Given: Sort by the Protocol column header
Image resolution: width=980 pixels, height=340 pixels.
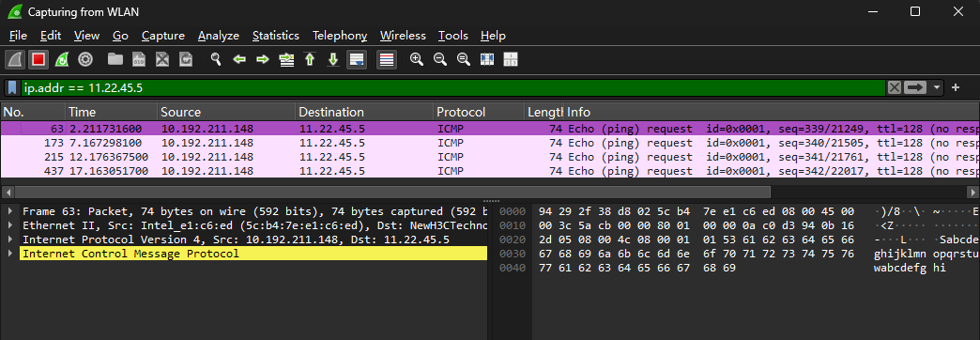Looking at the screenshot, I should pos(480,112).
